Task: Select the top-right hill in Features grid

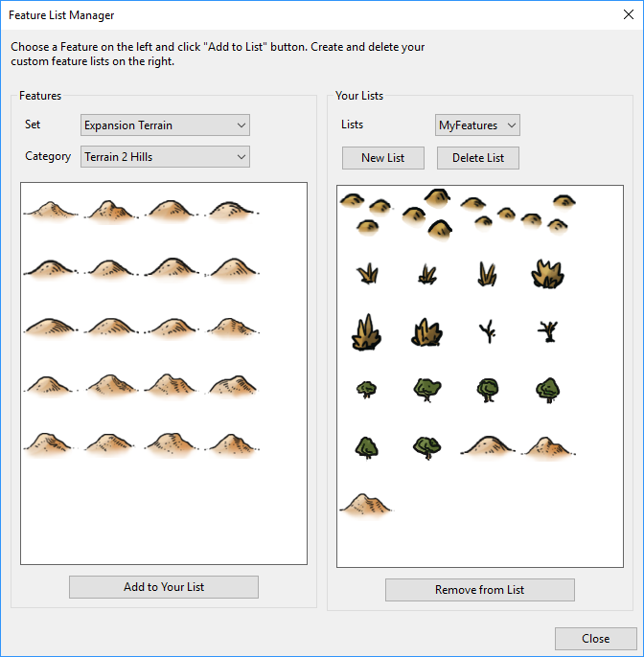Action: coord(234,210)
